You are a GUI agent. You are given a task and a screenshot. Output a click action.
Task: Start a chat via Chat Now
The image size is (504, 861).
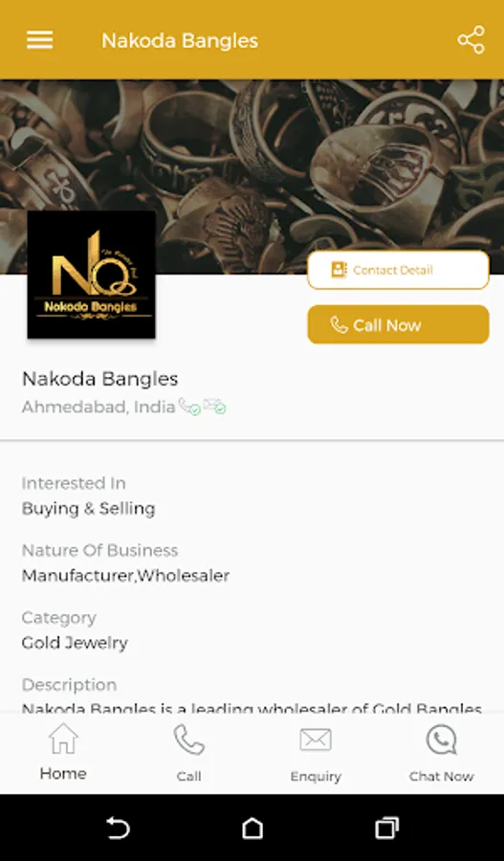tap(442, 753)
